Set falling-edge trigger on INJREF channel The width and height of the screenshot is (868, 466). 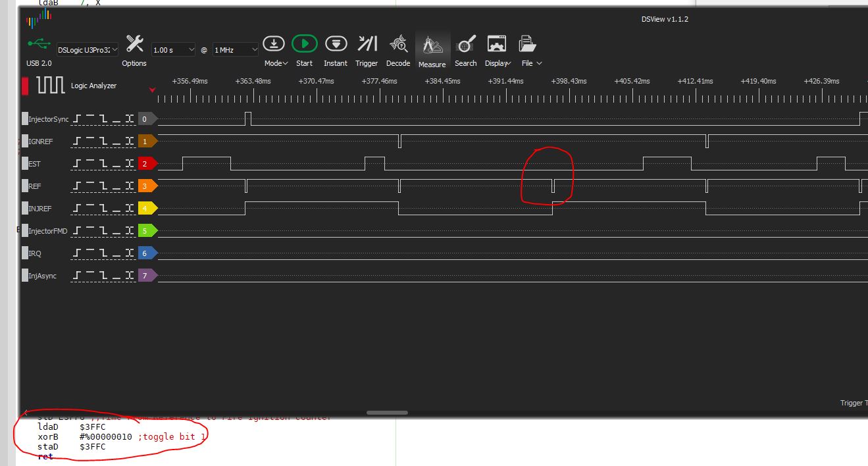pos(103,209)
